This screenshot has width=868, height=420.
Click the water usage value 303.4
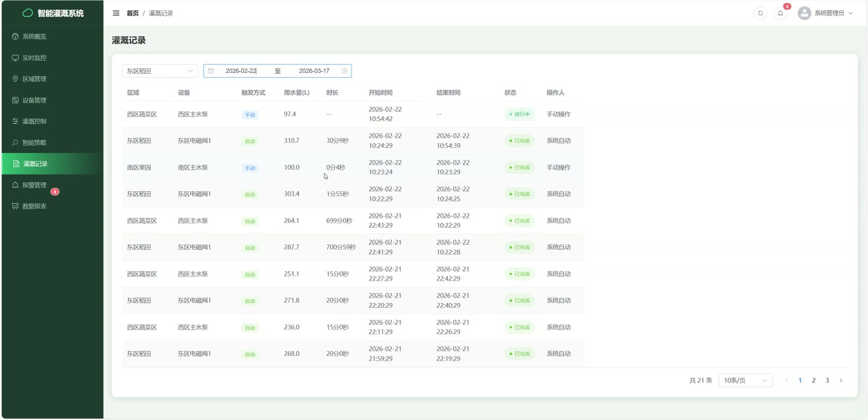[x=292, y=194]
